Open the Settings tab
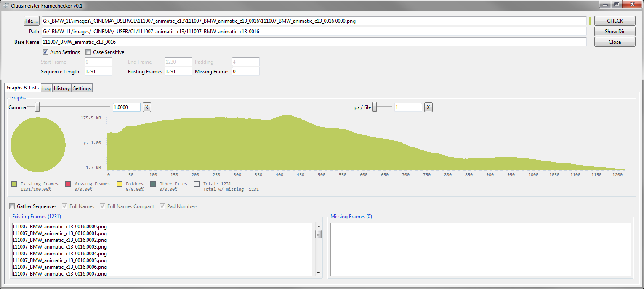 coord(82,88)
